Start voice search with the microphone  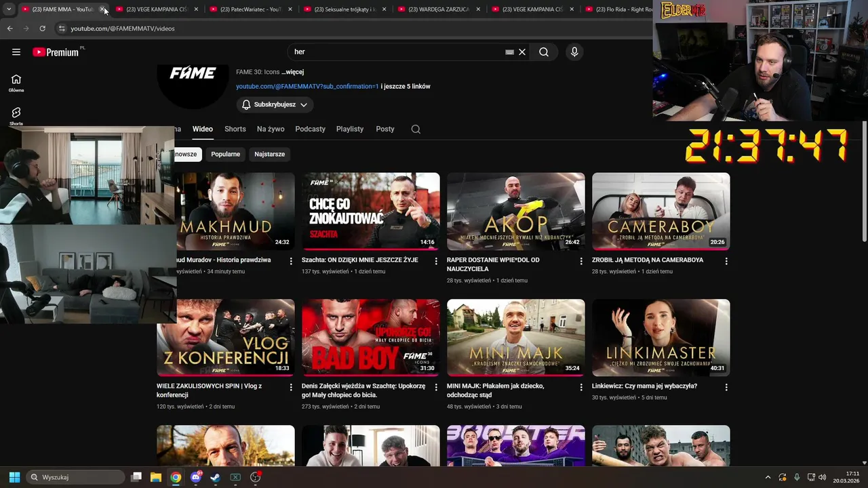point(574,52)
